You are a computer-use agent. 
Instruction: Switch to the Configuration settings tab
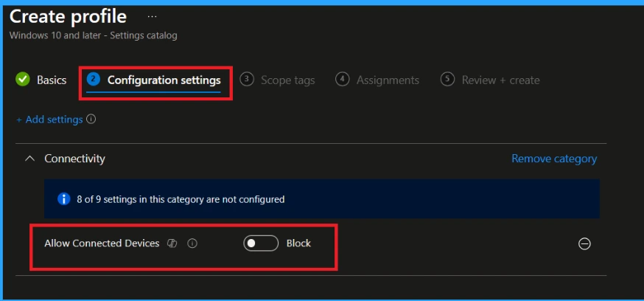(164, 80)
